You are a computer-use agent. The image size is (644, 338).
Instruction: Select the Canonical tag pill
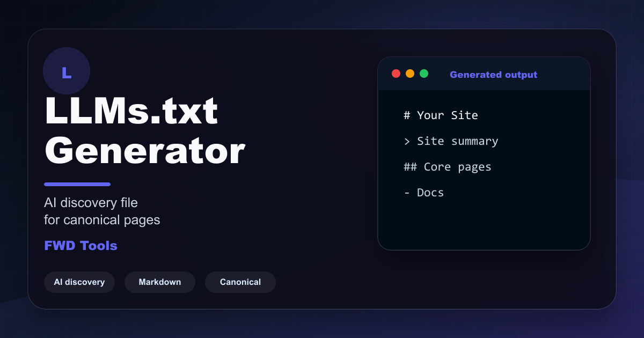pos(240,282)
